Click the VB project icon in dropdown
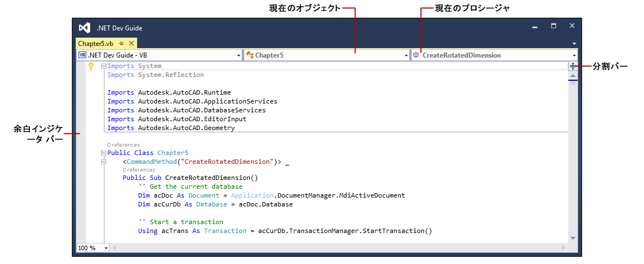This screenshot has height=264, width=644. (x=82, y=55)
